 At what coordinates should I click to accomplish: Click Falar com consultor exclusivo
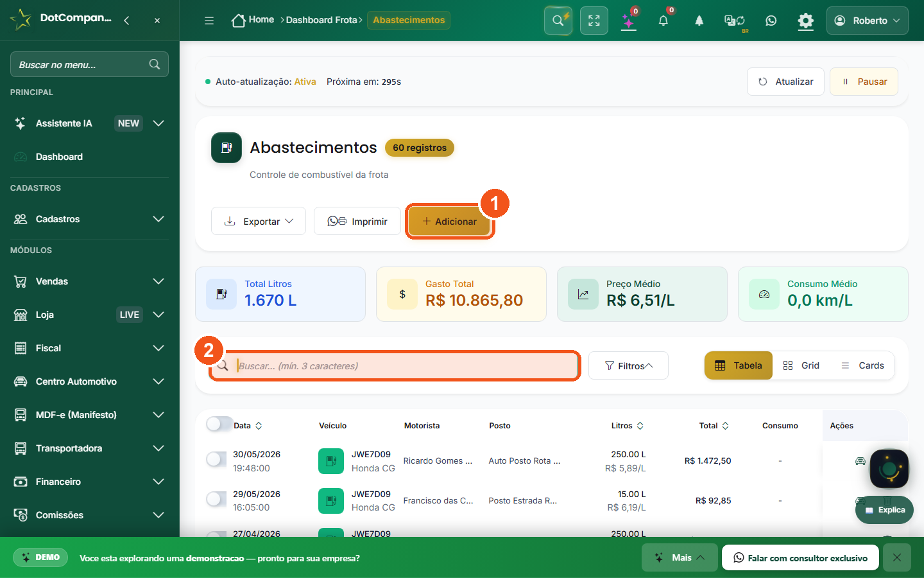tap(800, 557)
